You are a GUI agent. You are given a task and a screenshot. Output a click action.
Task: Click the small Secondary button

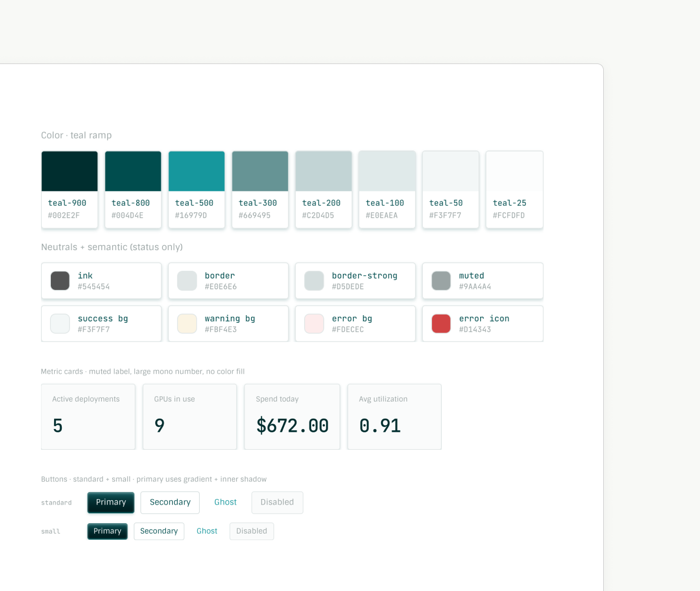159,531
